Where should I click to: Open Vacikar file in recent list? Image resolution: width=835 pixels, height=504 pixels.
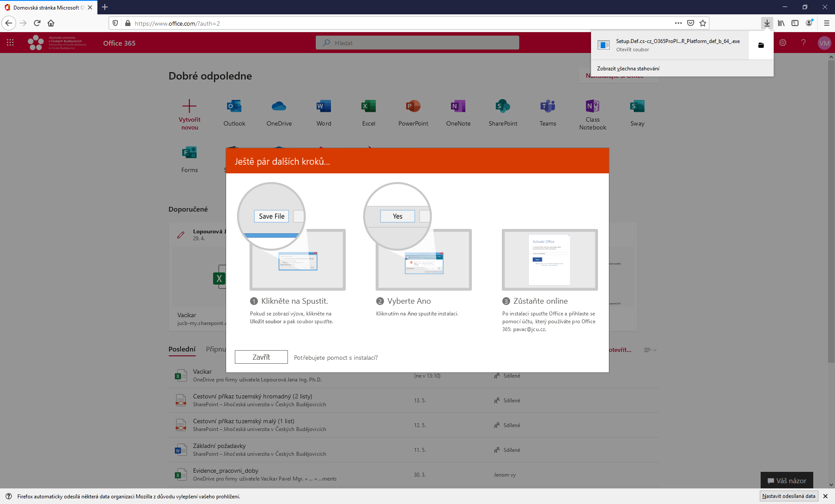pos(202,371)
